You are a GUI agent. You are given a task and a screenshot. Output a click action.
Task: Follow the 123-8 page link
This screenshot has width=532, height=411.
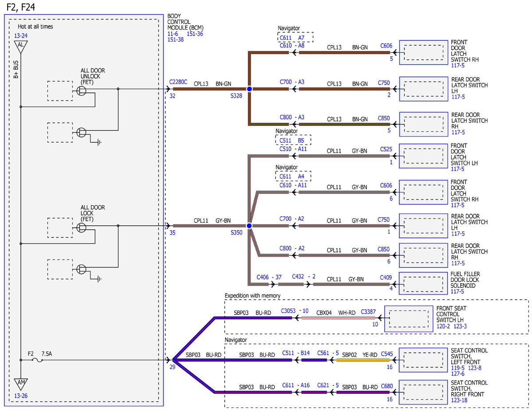point(475,368)
